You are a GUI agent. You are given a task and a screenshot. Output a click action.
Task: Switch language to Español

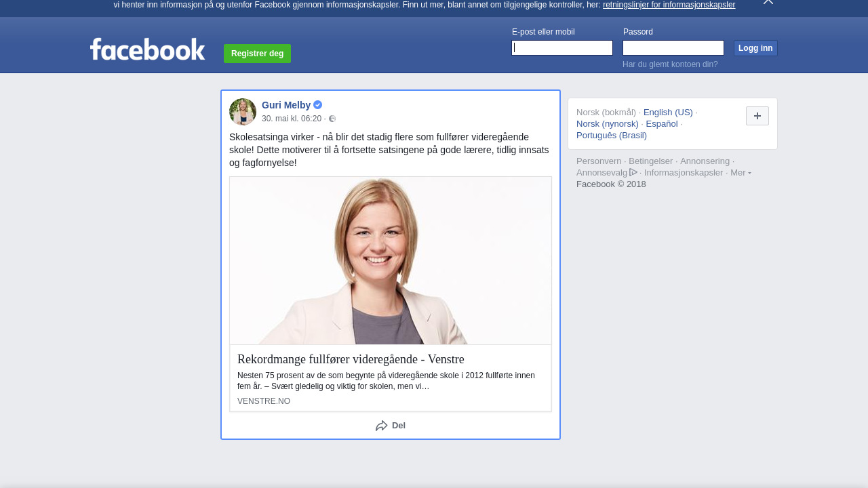[x=662, y=124]
